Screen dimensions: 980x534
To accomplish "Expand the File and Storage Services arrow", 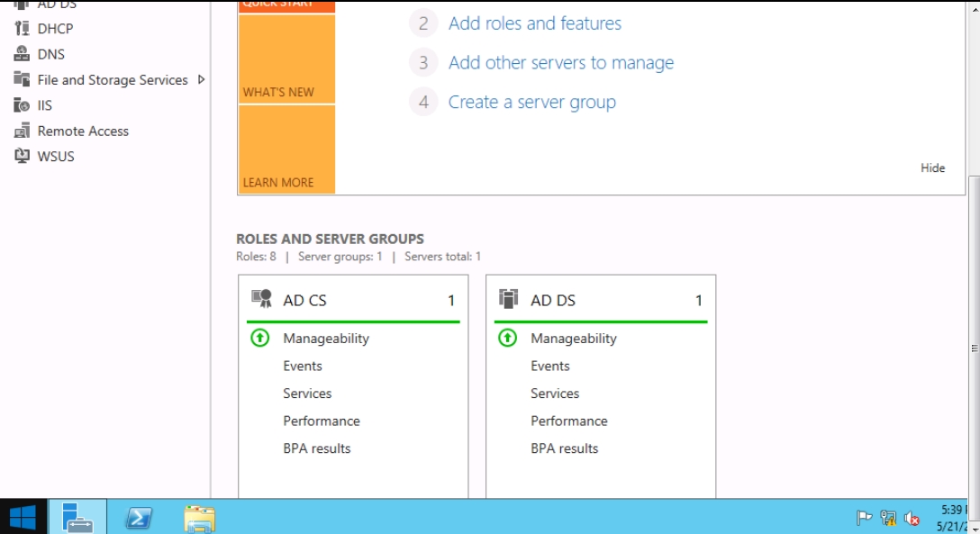I will click(201, 79).
